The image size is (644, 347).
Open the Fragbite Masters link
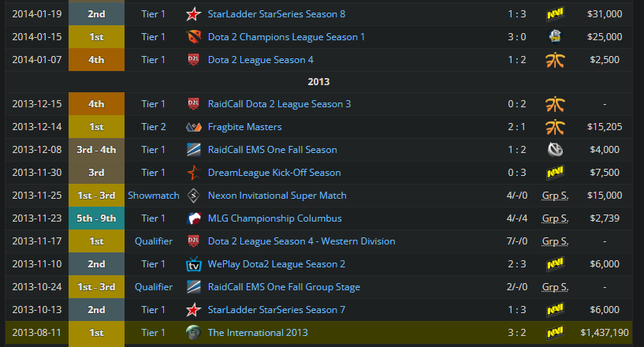(245, 127)
